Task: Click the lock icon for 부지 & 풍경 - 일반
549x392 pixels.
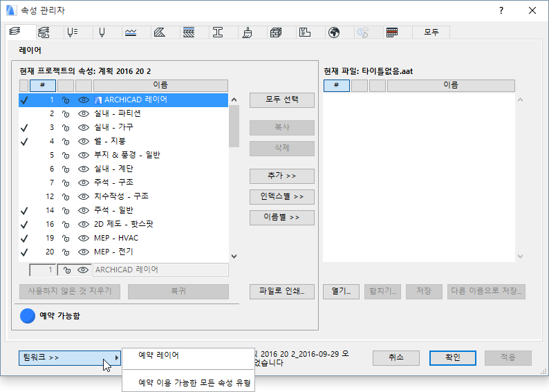Action: click(66, 156)
